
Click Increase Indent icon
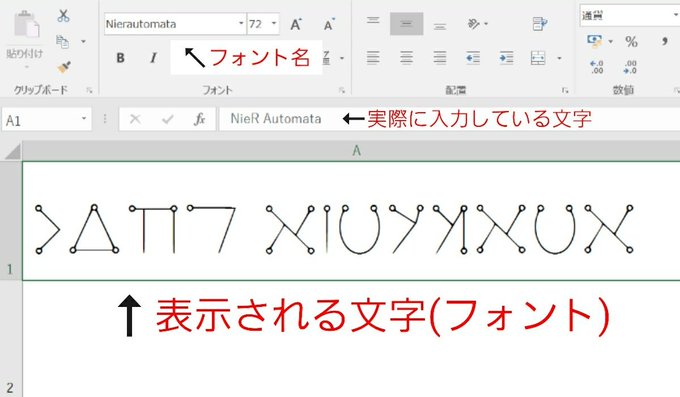pyautogui.click(x=506, y=57)
